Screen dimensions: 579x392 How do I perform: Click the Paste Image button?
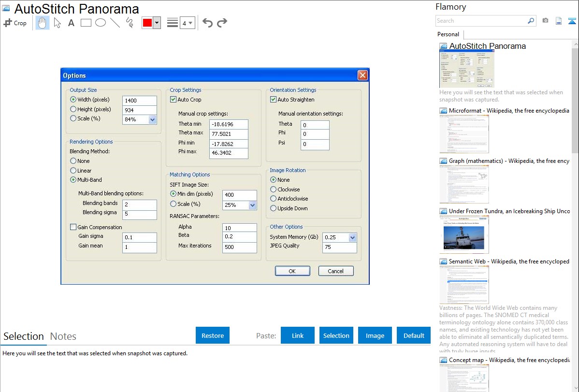click(375, 335)
